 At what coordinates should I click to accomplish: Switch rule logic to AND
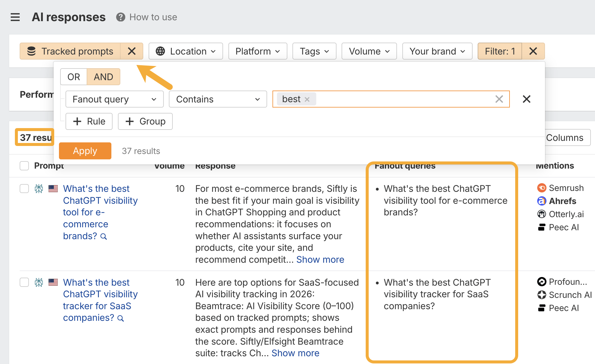click(x=103, y=77)
